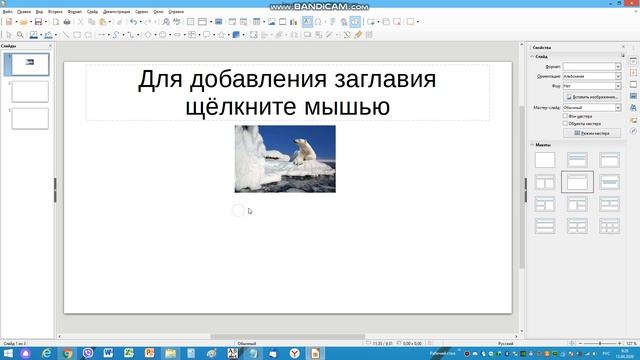
Task: Adjust the zoom slider in status bar
Action: tap(600, 344)
